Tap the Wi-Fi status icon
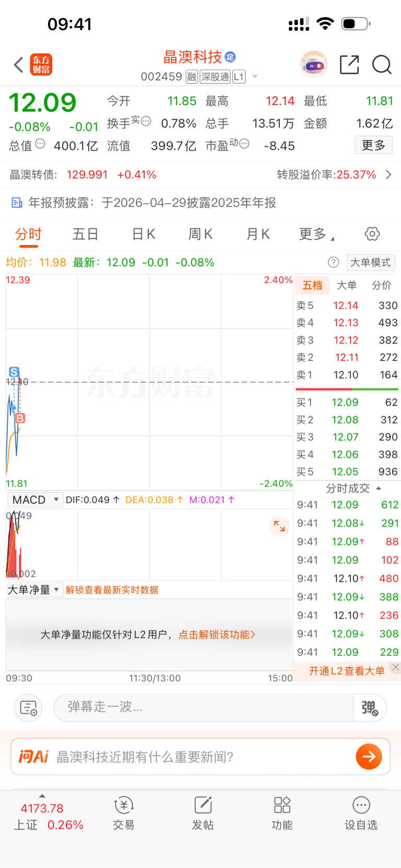 coord(325,24)
